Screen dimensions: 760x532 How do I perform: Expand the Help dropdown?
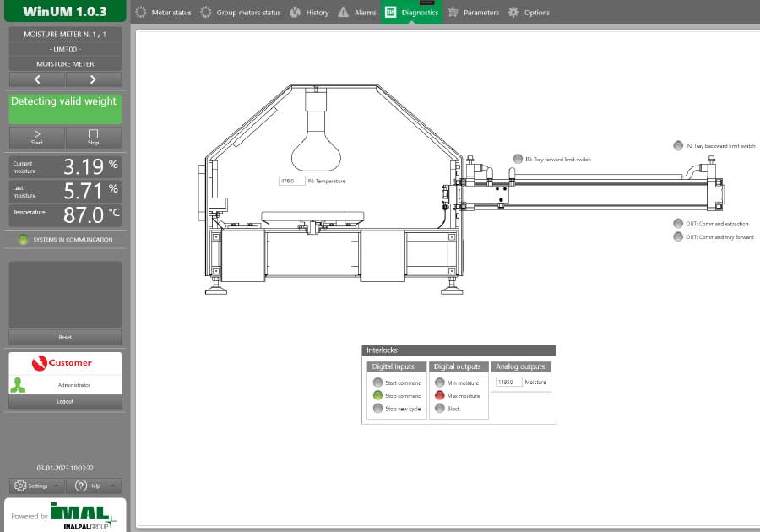point(93,486)
